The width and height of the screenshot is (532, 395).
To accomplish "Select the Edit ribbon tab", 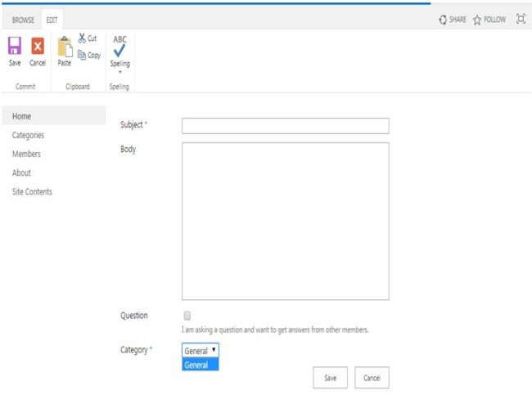I will tap(52, 20).
